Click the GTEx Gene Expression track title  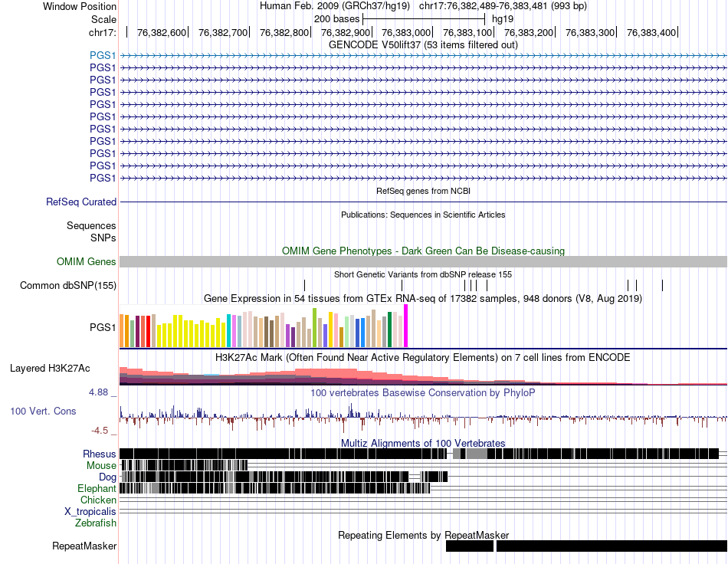423,299
